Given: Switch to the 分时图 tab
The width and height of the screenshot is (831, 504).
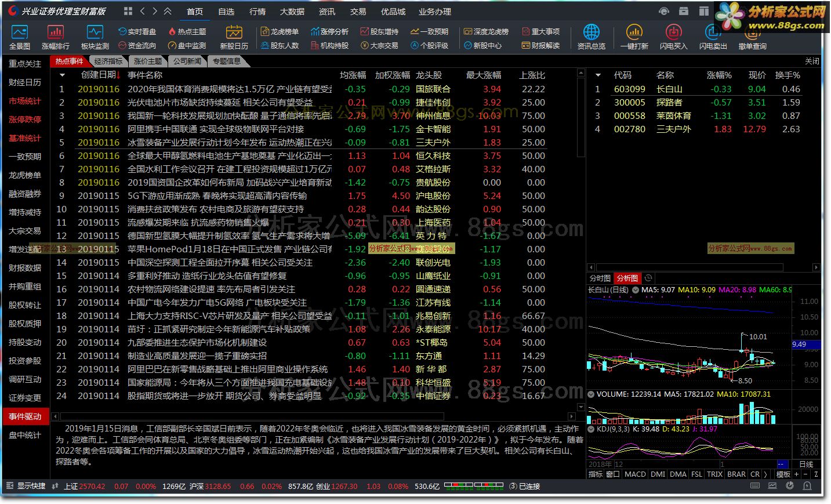Looking at the screenshot, I should coord(600,278).
